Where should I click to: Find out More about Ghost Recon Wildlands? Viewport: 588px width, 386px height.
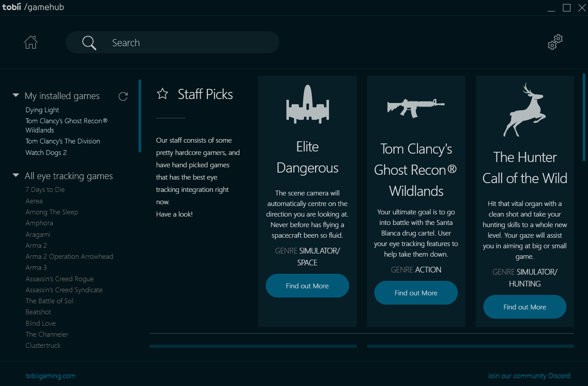click(x=416, y=293)
